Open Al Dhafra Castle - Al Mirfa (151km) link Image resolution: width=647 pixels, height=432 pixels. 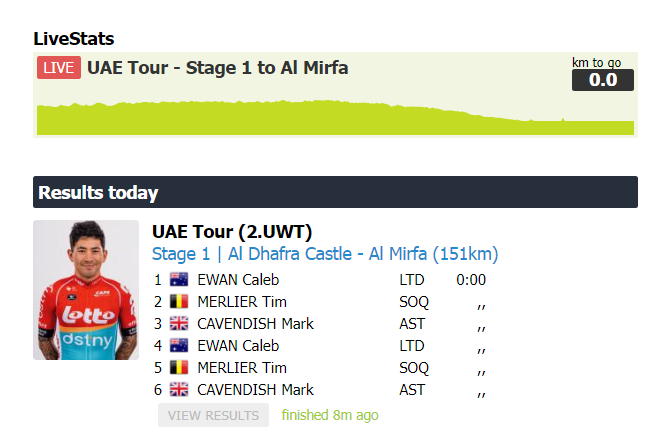point(363,254)
